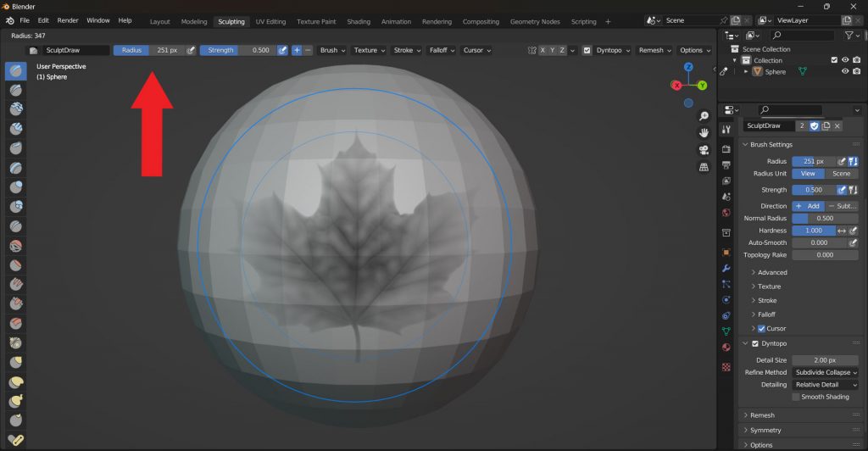This screenshot has width=868, height=451.
Task: Expand Sphere tree item in outliner
Action: (746, 71)
